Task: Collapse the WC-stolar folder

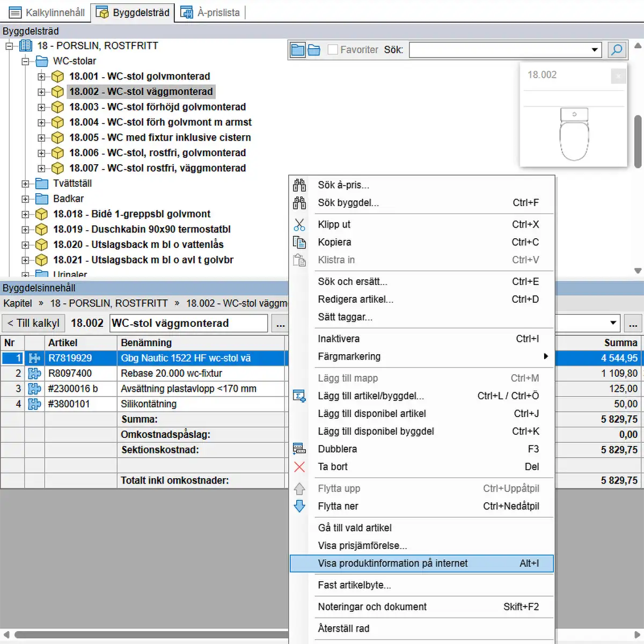Action: (x=25, y=61)
